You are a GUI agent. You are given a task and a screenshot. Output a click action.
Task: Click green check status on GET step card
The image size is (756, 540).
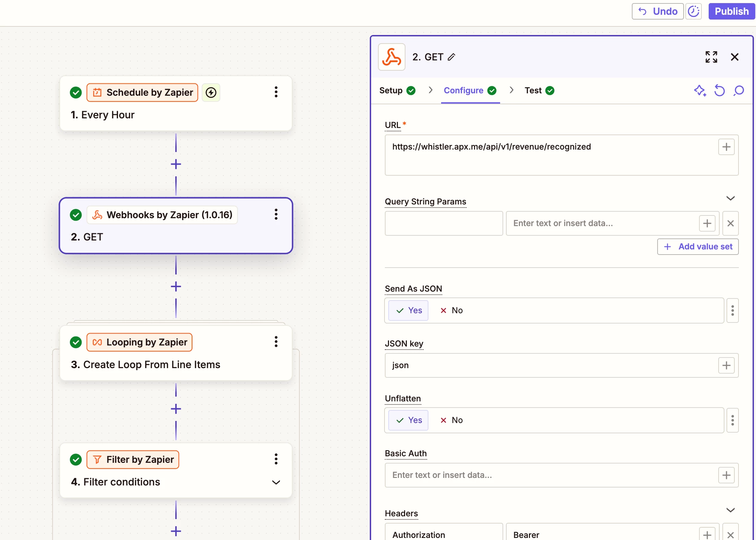click(x=76, y=215)
